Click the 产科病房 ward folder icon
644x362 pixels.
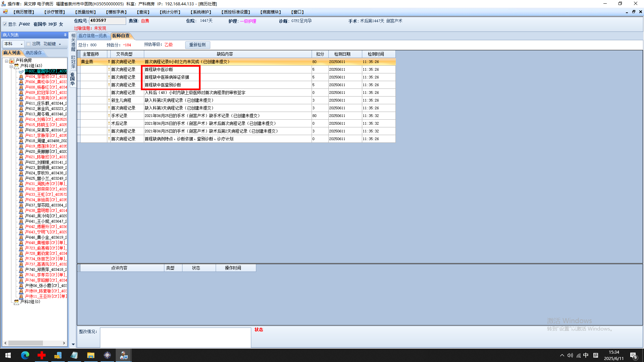[x=12, y=61]
